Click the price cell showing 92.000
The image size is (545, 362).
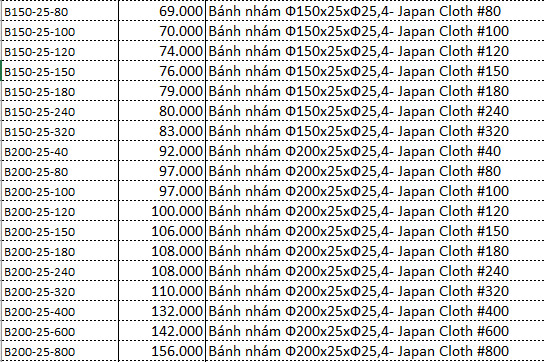(x=162, y=151)
